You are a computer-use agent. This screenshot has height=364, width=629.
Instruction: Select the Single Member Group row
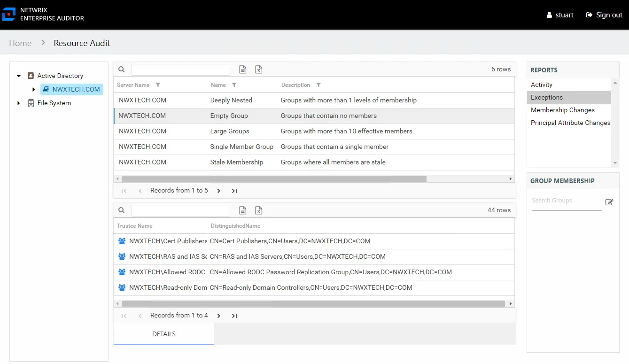pyautogui.click(x=314, y=147)
